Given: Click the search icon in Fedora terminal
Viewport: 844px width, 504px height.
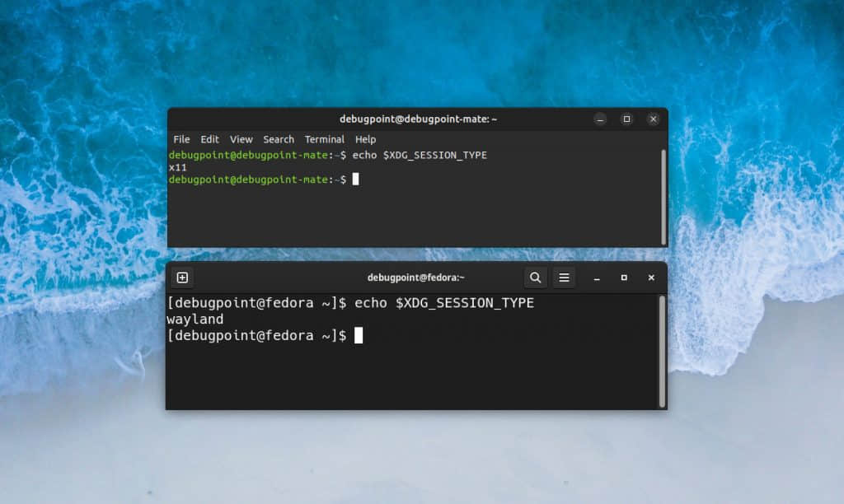Looking at the screenshot, I should pyautogui.click(x=535, y=278).
